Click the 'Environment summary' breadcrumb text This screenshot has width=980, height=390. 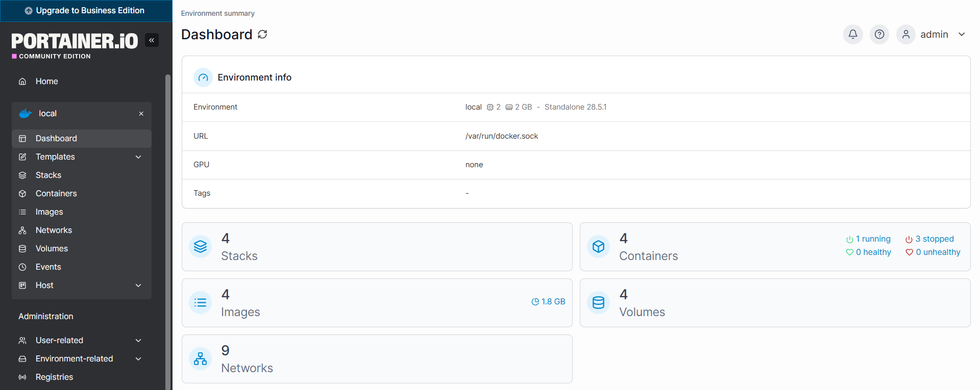pos(218,13)
